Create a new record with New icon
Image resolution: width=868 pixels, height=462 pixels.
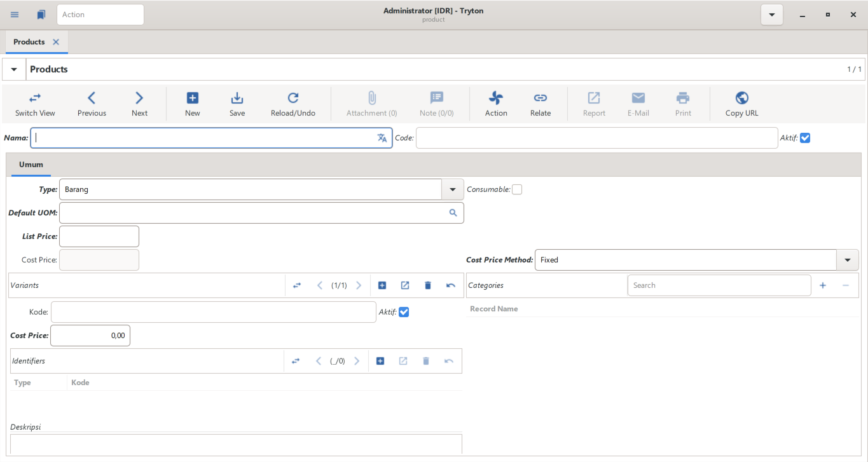click(192, 99)
